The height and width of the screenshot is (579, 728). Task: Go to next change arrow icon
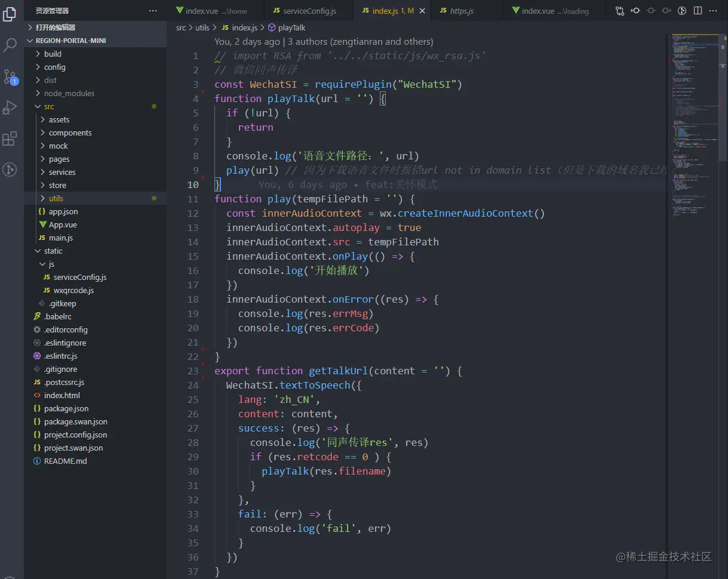[x=666, y=11]
